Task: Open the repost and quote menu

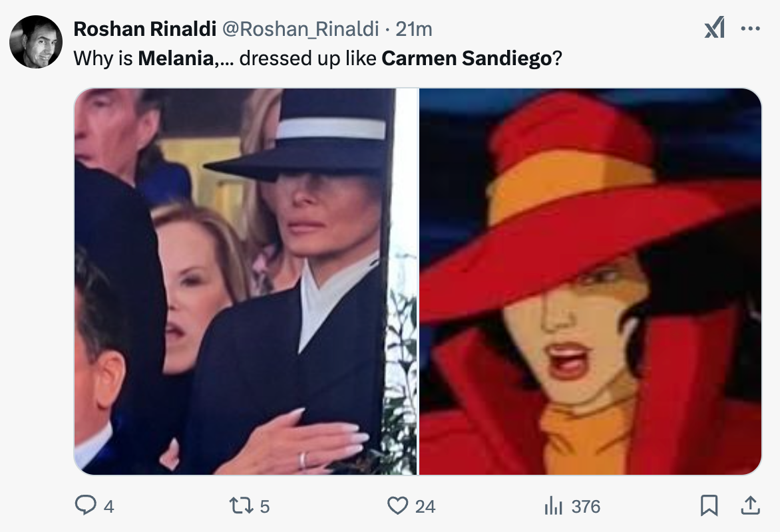Action: click(x=242, y=506)
